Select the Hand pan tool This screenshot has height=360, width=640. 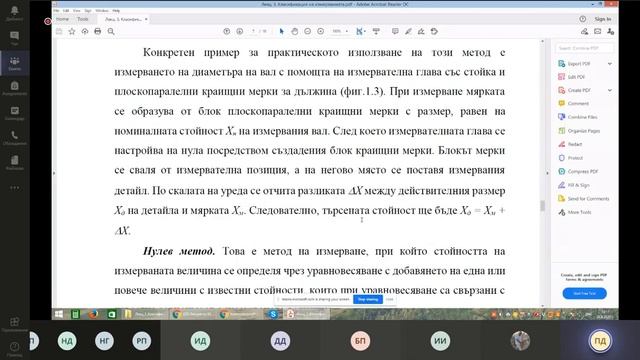[294, 31]
